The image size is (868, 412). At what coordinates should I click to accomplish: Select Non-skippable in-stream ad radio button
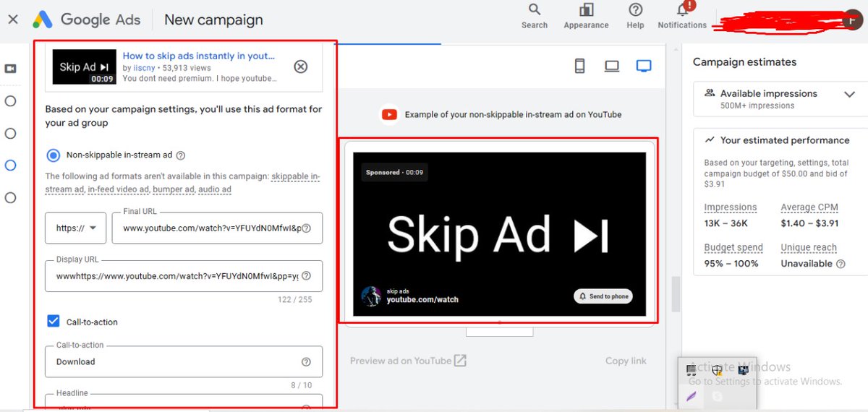pos(53,155)
